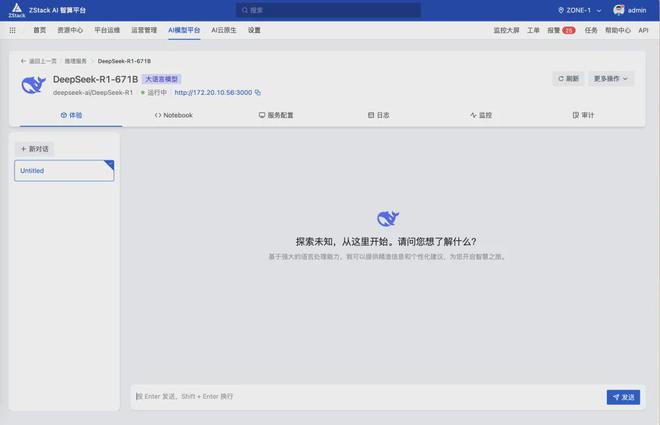660x425 pixels.
Task: Click the chat message input field
Action: [365, 397]
